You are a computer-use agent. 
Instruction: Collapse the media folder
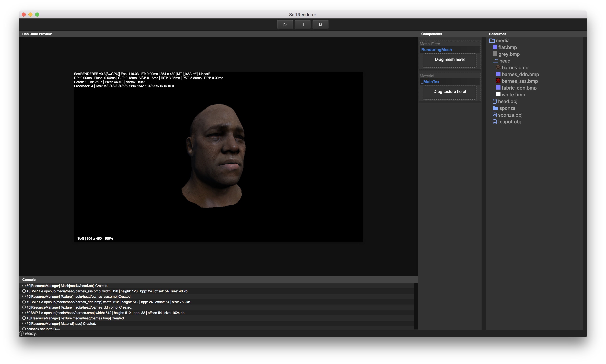pyautogui.click(x=492, y=40)
